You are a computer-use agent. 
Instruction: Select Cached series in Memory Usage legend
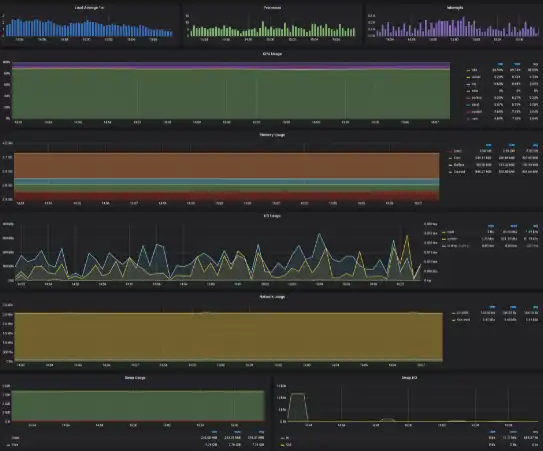point(460,172)
